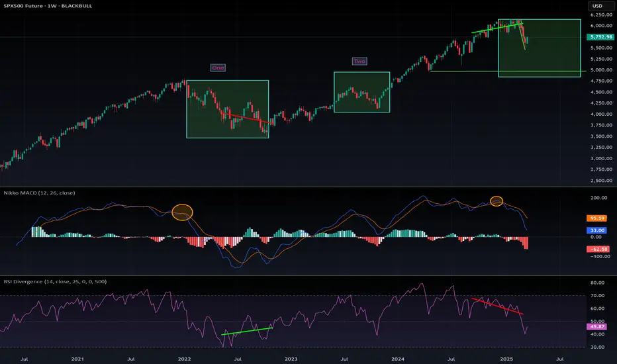Viewport: 617px width, 364px height.
Task: Click -100.00 on the MACD scale
Action: [600, 256]
